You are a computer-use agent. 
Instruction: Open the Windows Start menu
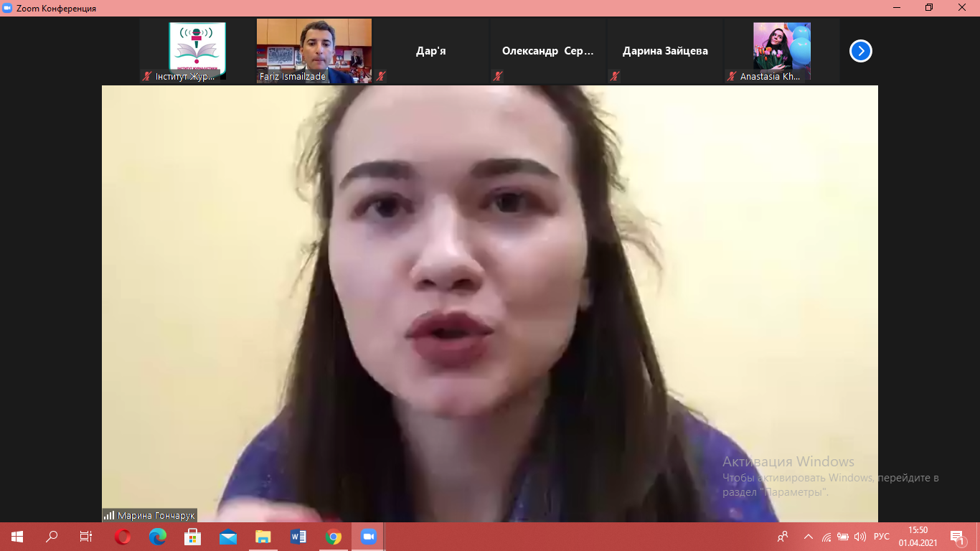click(x=17, y=537)
